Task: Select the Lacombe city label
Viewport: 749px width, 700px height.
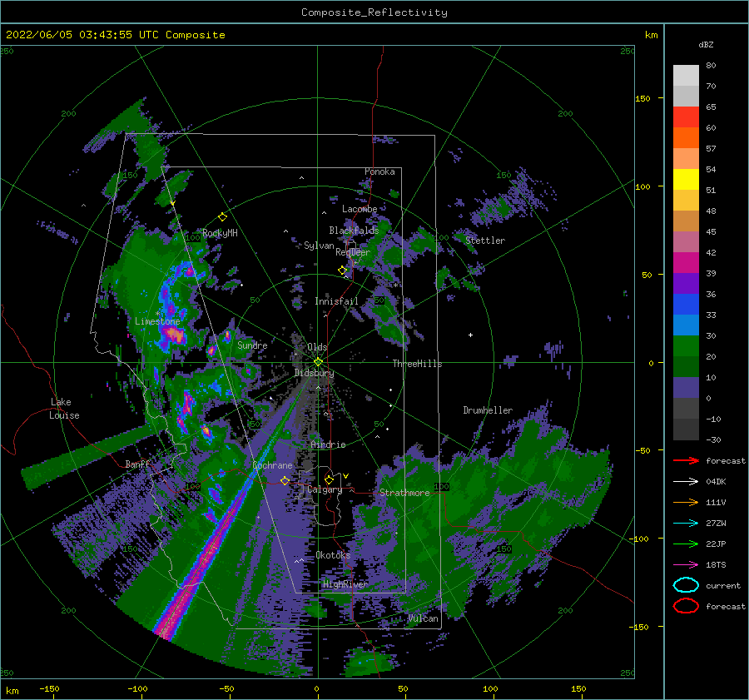Action: [x=360, y=209]
